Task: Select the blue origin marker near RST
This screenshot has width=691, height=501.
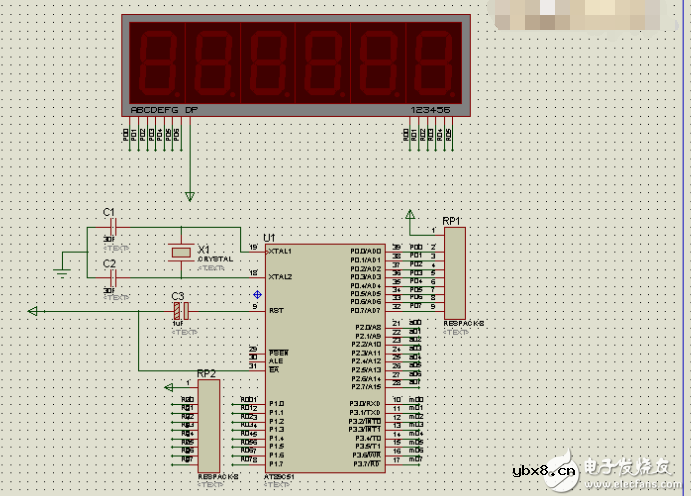Action: point(258,294)
